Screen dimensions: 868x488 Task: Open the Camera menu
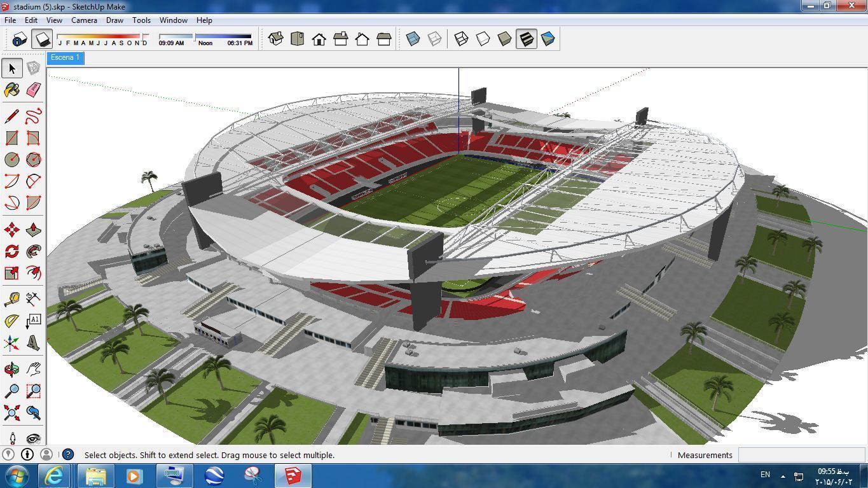(84, 20)
